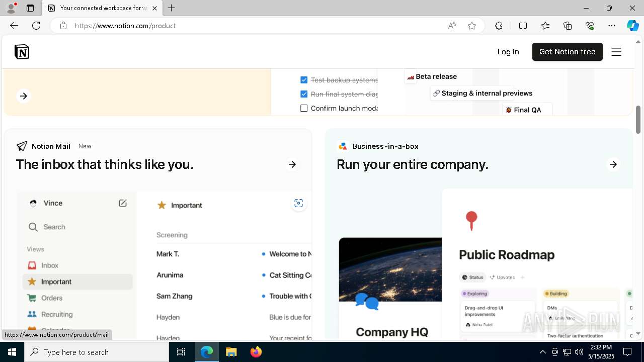This screenshot has width=644, height=362.
Task: Click the Company HQ earth thumbnail
Action: click(x=390, y=269)
